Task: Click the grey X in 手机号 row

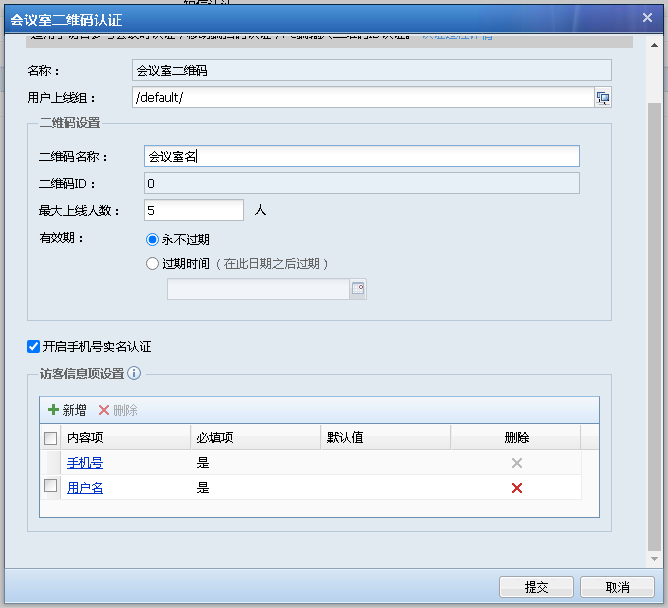Action: coord(516,463)
